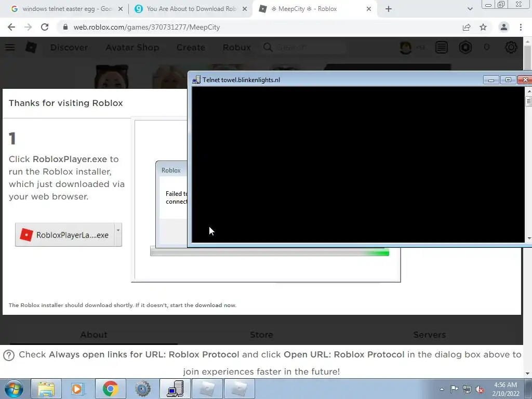Switch to the Servers tab
Image resolution: width=532 pixels, height=399 pixels.
coord(430,335)
